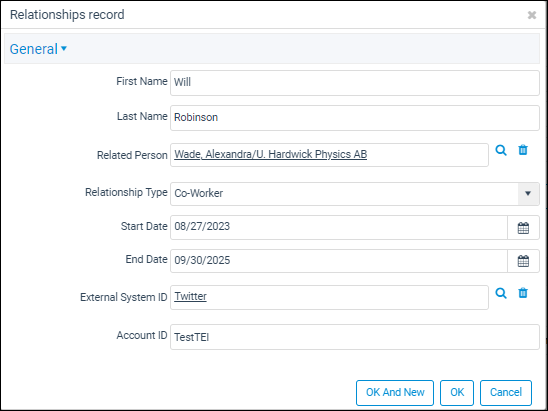Search External System ID with the magnifier icon
This screenshot has height=411, width=548.
501,293
